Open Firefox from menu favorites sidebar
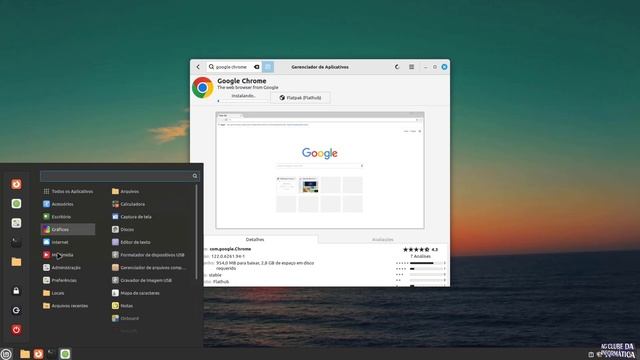This screenshot has height=360, width=640. [16, 184]
